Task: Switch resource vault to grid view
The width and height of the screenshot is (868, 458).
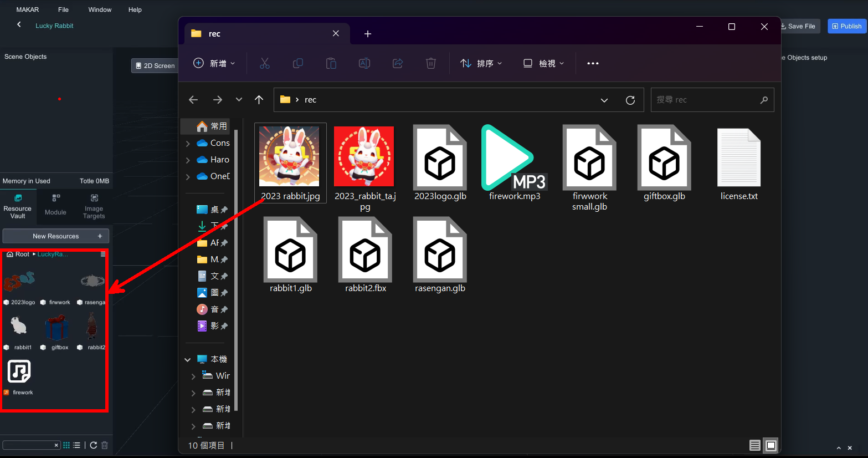Action: pos(66,445)
